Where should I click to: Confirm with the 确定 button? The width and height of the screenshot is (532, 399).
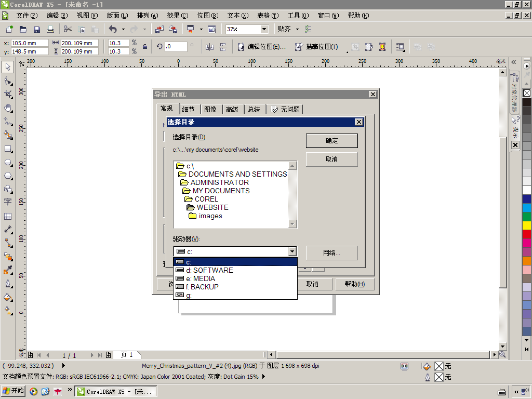pyautogui.click(x=332, y=141)
